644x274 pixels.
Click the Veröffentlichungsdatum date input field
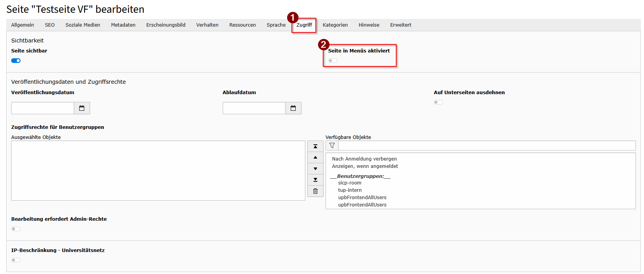[43, 108]
